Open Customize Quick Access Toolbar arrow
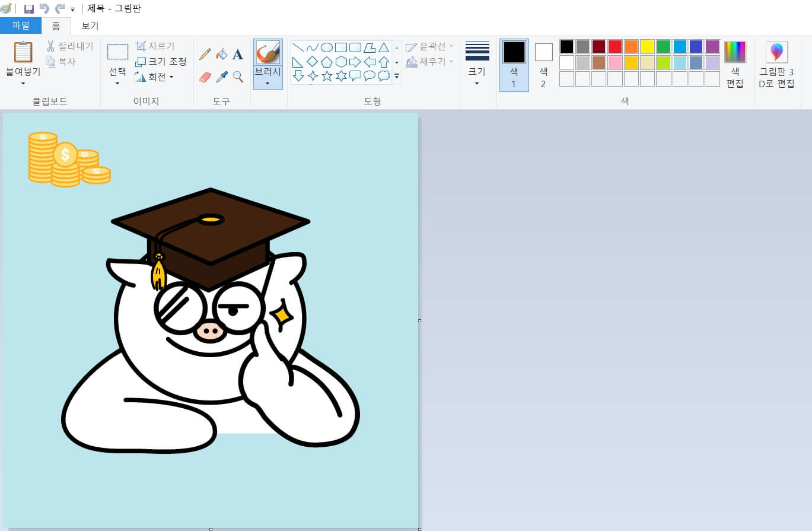The image size is (812, 531). (x=72, y=9)
